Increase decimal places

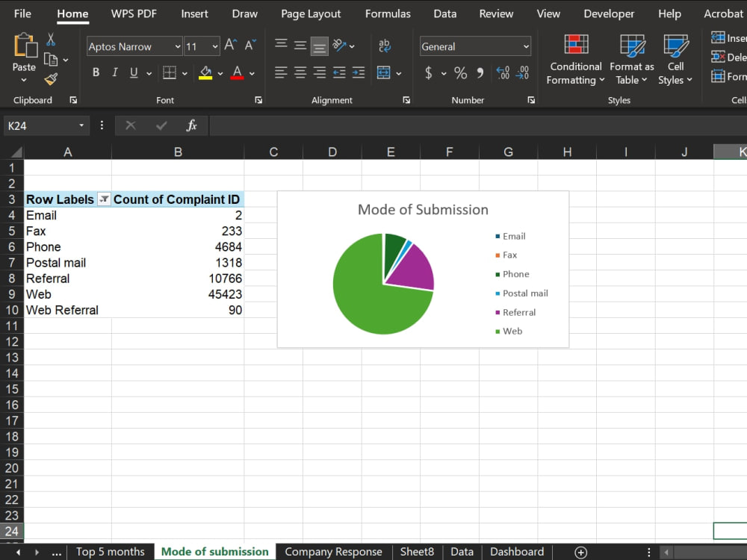[x=503, y=73]
